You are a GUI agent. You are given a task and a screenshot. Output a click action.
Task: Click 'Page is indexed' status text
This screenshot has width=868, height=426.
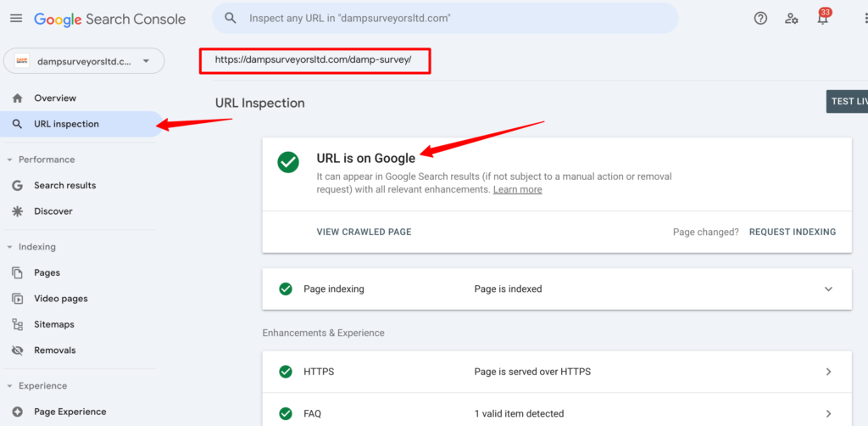pos(508,289)
